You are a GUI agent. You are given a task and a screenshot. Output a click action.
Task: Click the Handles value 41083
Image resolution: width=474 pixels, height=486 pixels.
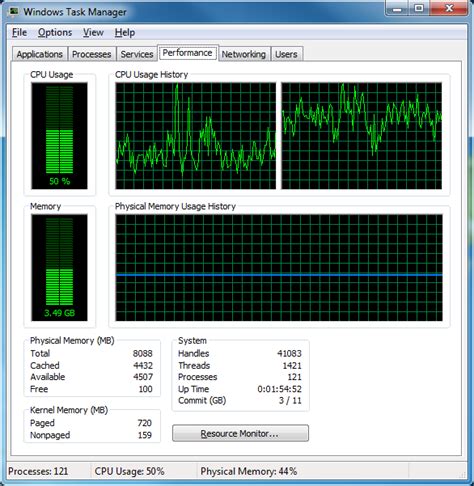coord(289,353)
